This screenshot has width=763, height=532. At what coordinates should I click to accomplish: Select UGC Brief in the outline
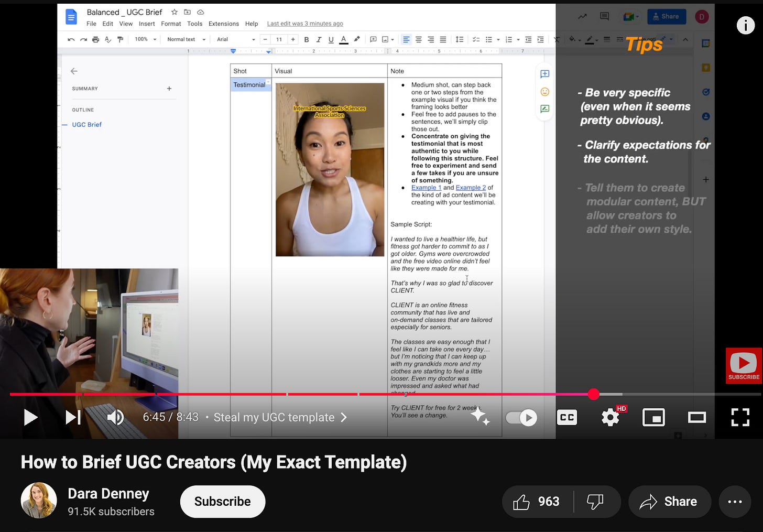point(87,125)
